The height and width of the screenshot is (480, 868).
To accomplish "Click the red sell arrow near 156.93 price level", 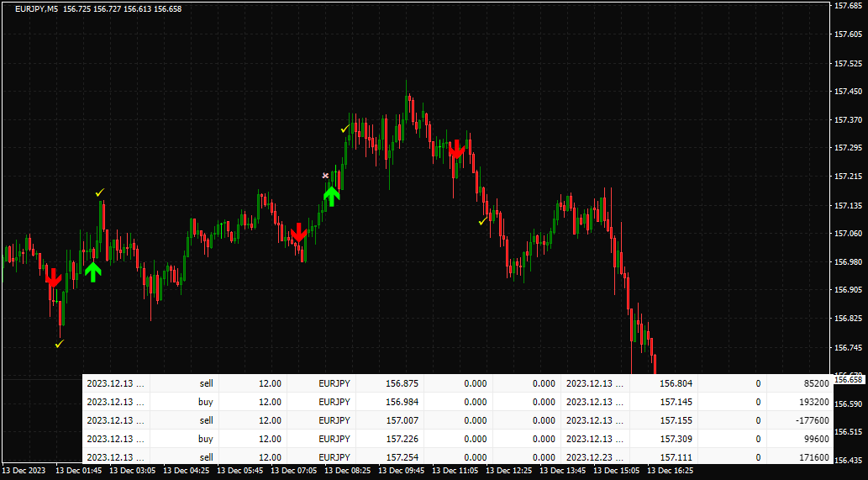I will [x=53, y=278].
